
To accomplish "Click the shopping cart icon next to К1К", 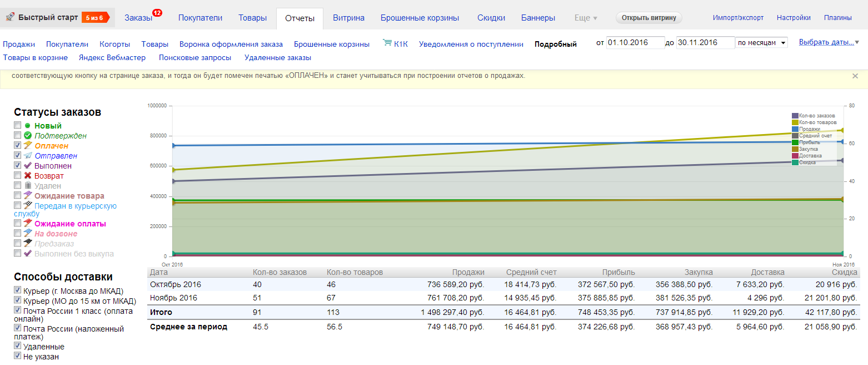I will point(387,43).
